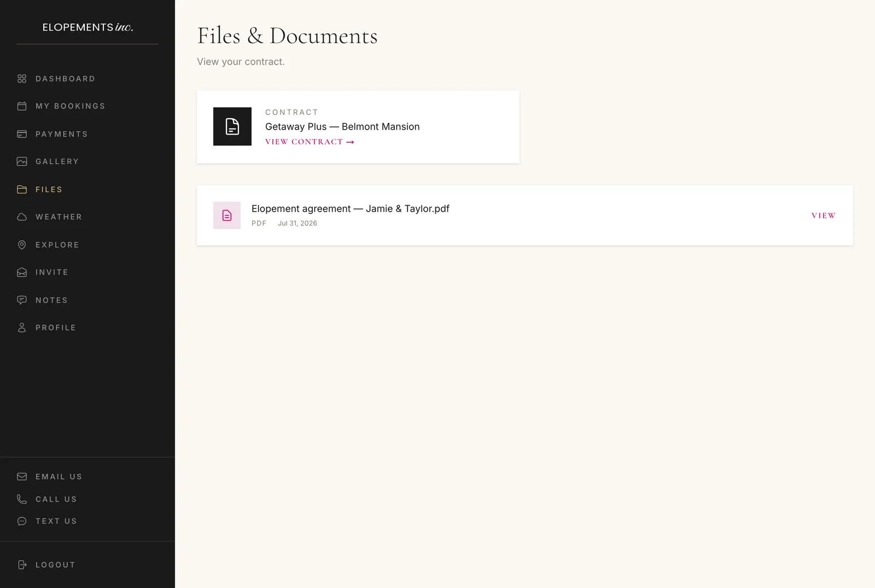Go to Explore
The image size is (875, 588).
(x=57, y=245)
